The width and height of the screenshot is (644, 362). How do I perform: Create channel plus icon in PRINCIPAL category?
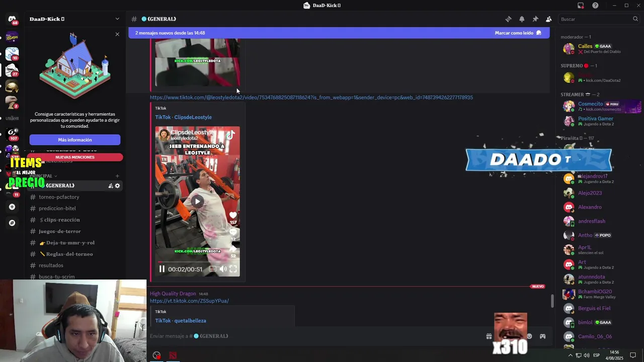click(117, 176)
